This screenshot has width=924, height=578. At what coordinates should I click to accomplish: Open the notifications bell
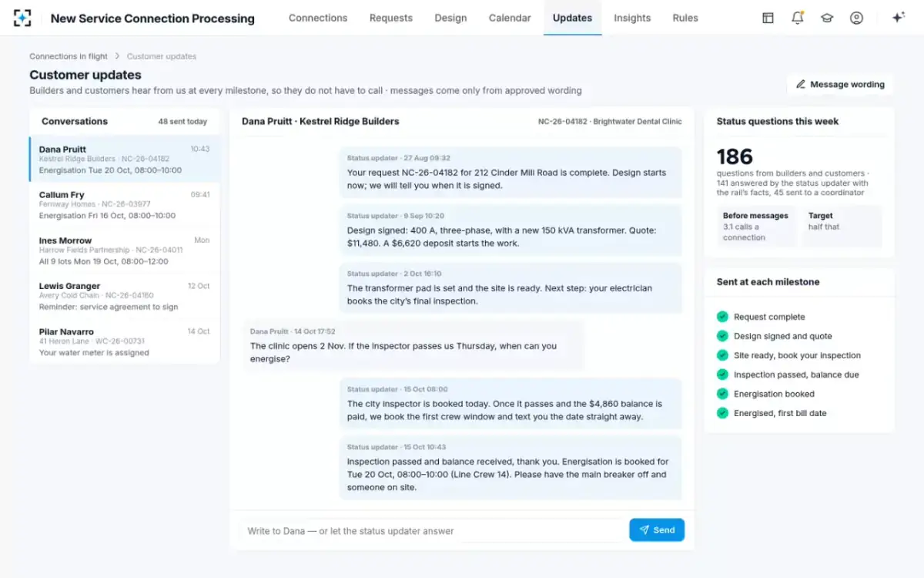[x=798, y=18]
